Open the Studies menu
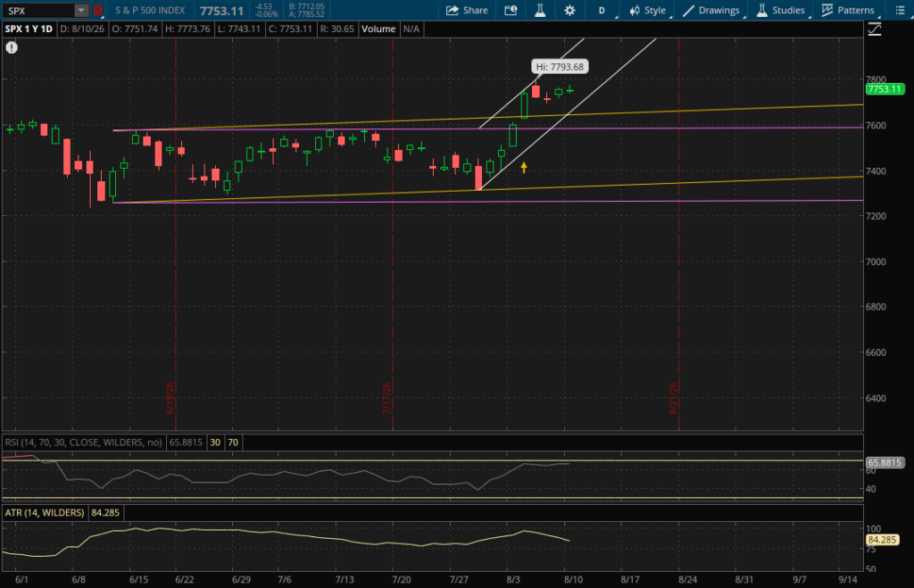This screenshot has width=914, height=588. (781, 10)
